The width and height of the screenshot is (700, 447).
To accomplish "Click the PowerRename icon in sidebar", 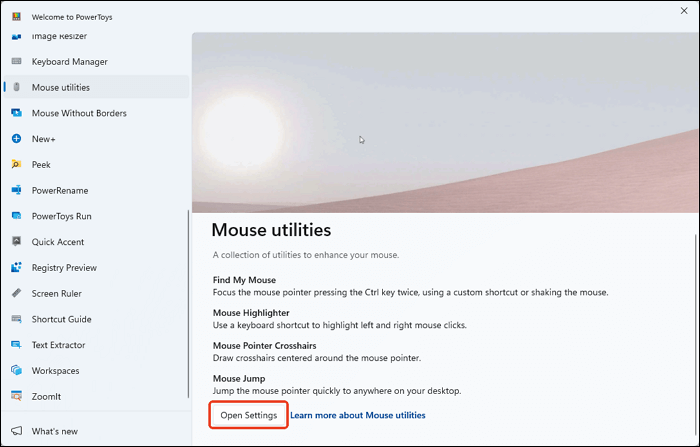I will pos(17,190).
